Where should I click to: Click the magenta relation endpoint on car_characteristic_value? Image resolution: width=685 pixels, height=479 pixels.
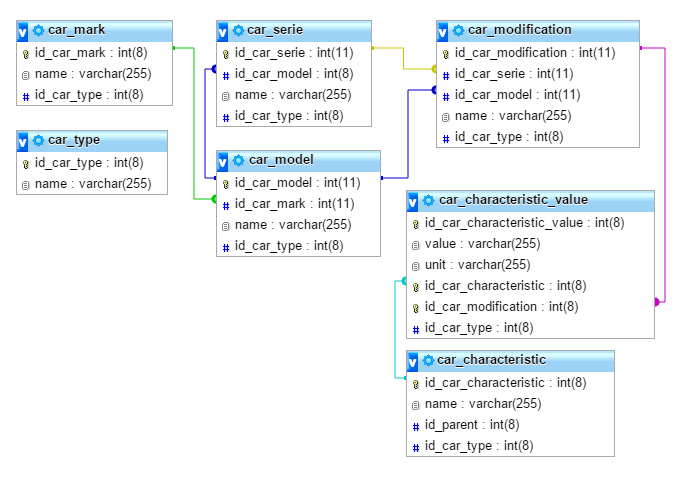(x=657, y=302)
